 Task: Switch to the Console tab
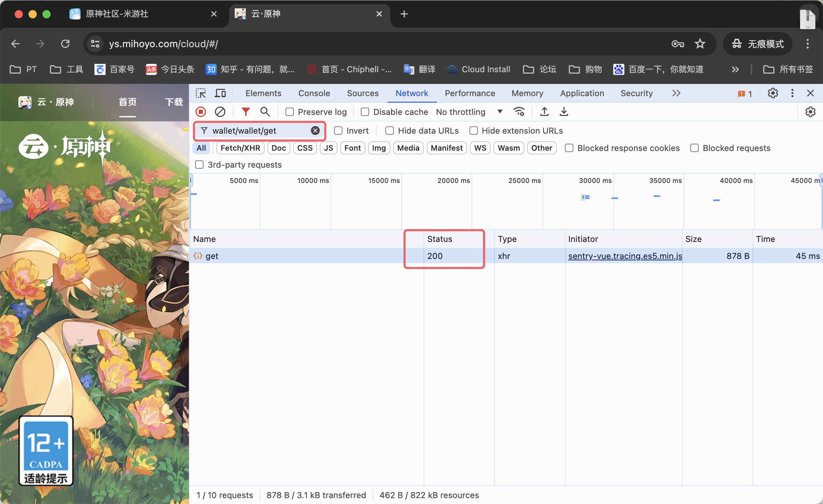[314, 93]
